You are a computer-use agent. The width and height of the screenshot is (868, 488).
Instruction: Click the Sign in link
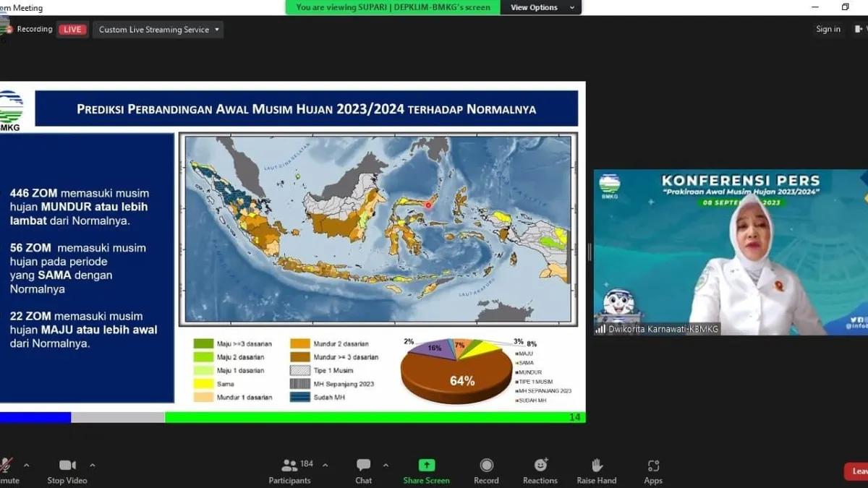click(x=828, y=29)
